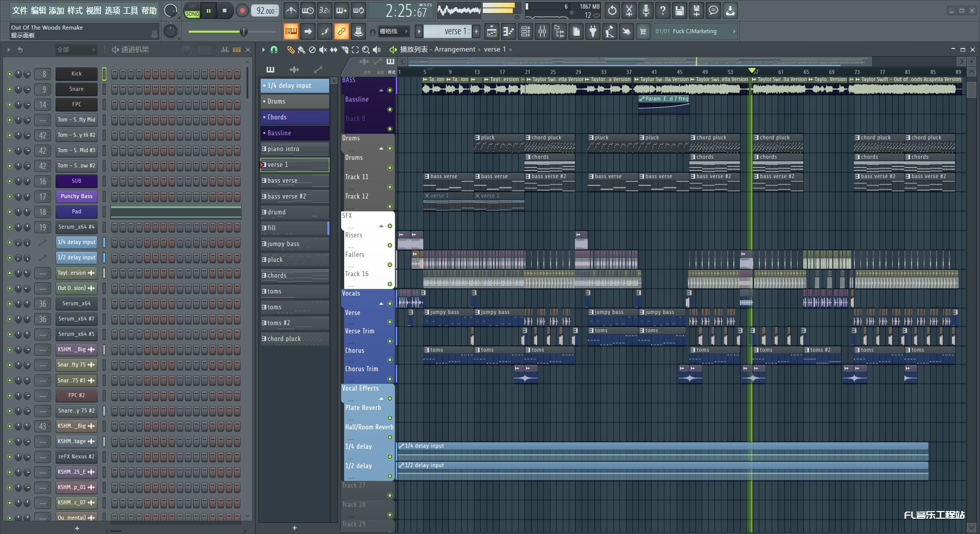The height and width of the screenshot is (534, 980).
Task: Mute the Snare channel green LED
Action: click(x=9, y=89)
